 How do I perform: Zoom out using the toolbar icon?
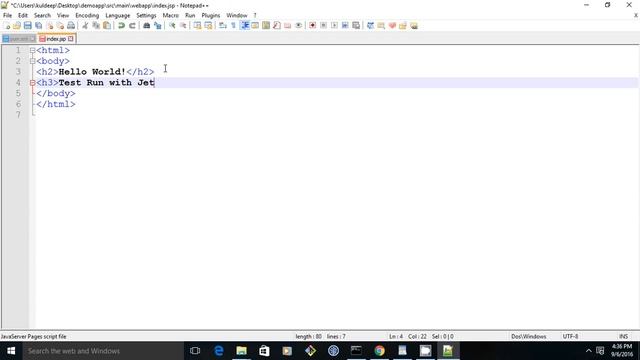click(183, 26)
